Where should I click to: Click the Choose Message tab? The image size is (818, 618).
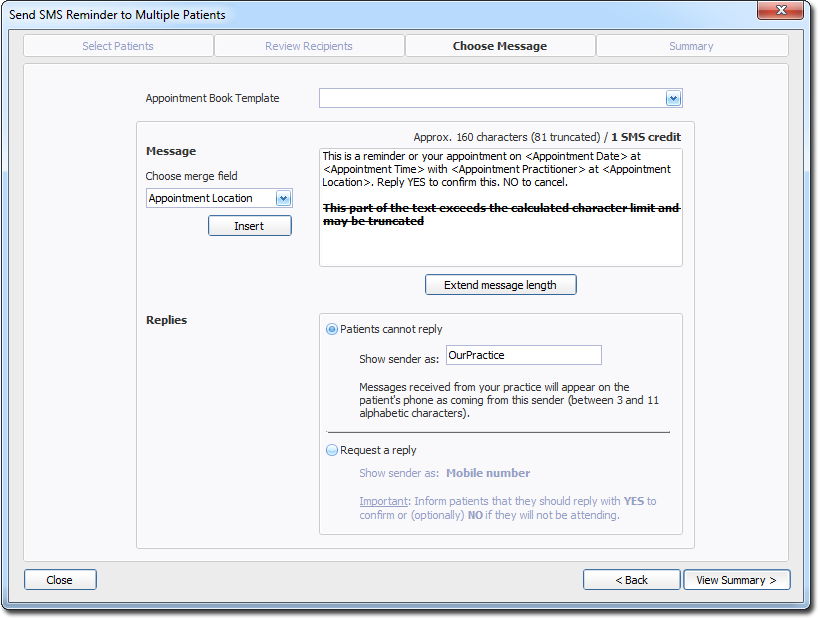[x=500, y=46]
